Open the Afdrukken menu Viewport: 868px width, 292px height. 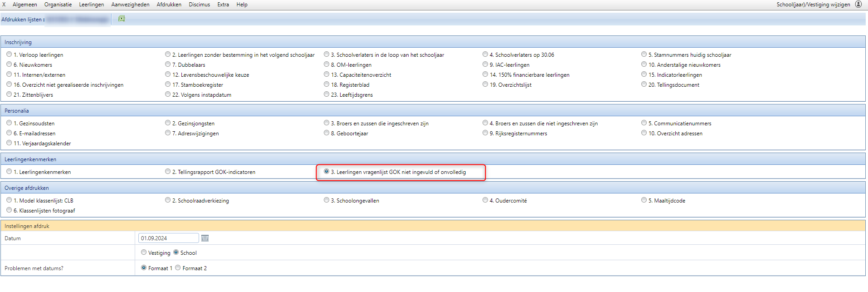tap(169, 5)
